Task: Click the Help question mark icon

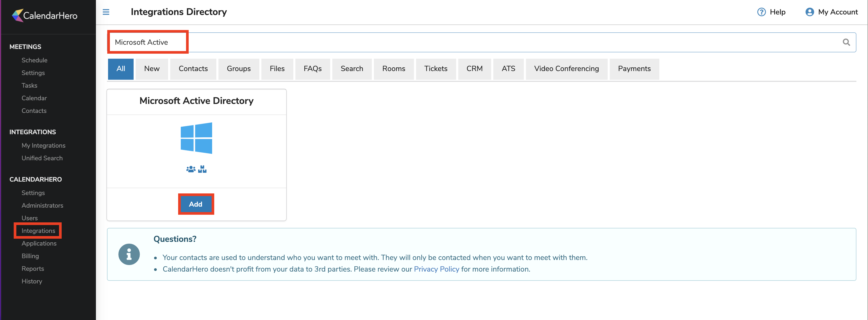Action: click(x=761, y=12)
